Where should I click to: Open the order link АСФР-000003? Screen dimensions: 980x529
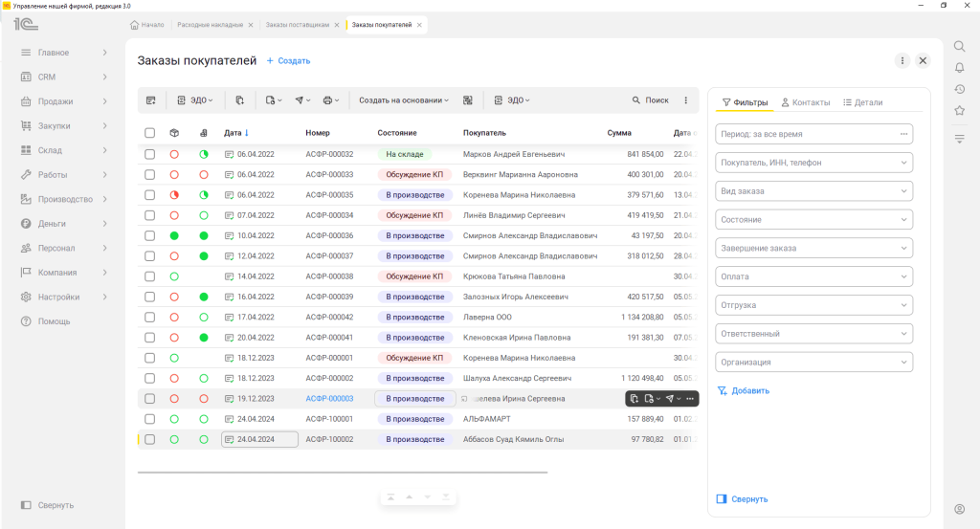click(329, 399)
